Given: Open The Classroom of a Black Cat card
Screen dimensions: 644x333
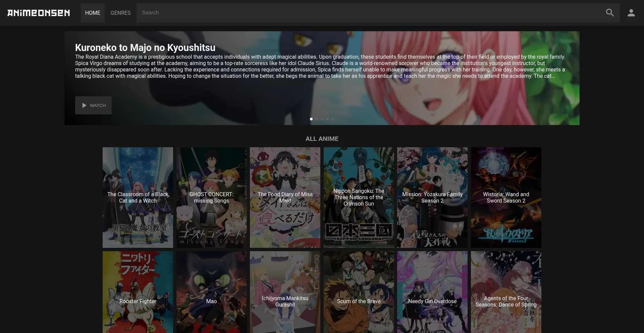Looking at the screenshot, I should (x=138, y=198).
